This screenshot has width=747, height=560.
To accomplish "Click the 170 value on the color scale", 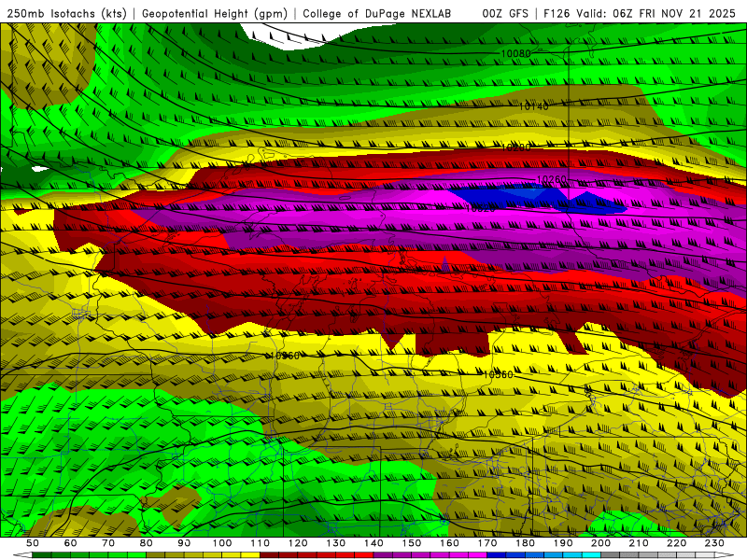I will (x=487, y=543).
